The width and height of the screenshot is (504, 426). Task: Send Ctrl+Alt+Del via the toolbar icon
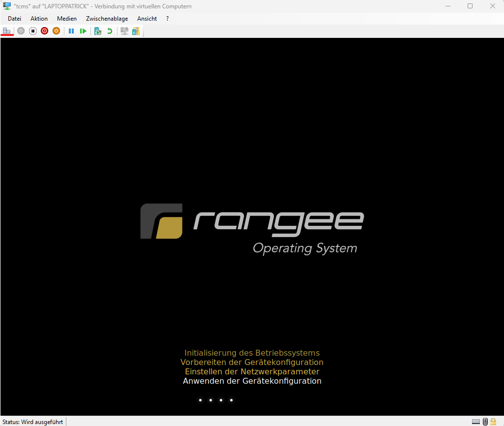[7, 31]
